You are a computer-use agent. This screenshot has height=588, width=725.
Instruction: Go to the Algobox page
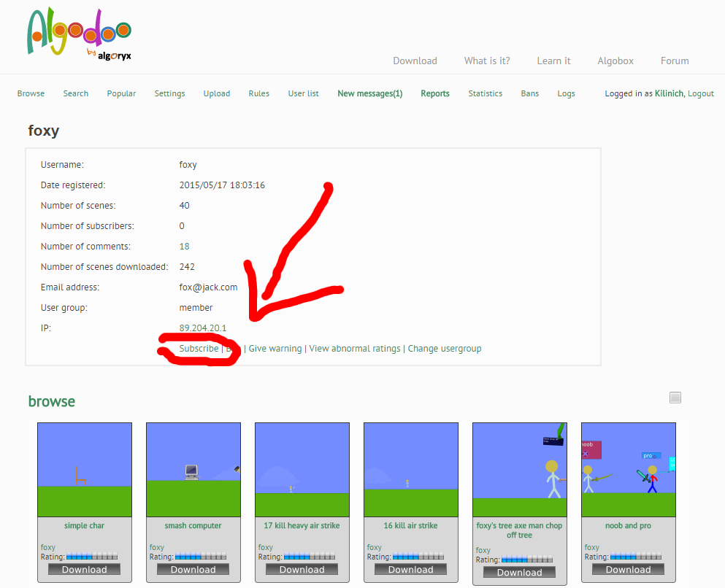click(x=615, y=61)
